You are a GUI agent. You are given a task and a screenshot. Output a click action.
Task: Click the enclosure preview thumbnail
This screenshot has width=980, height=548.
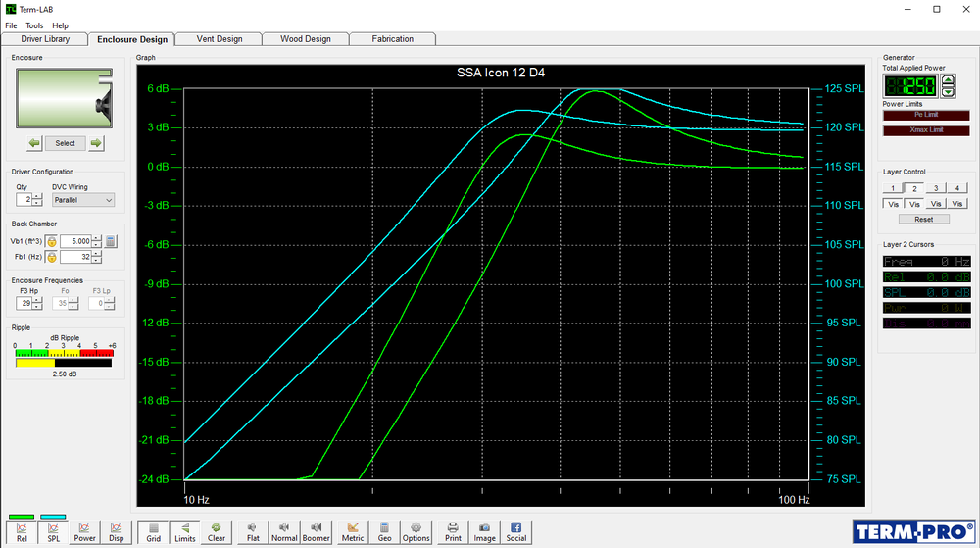pyautogui.click(x=65, y=99)
